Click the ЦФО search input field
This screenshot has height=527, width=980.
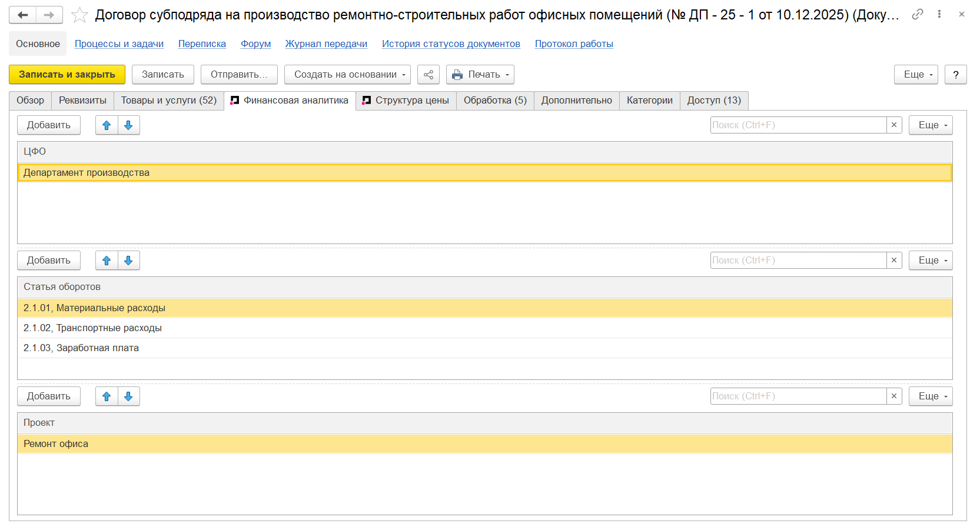798,125
